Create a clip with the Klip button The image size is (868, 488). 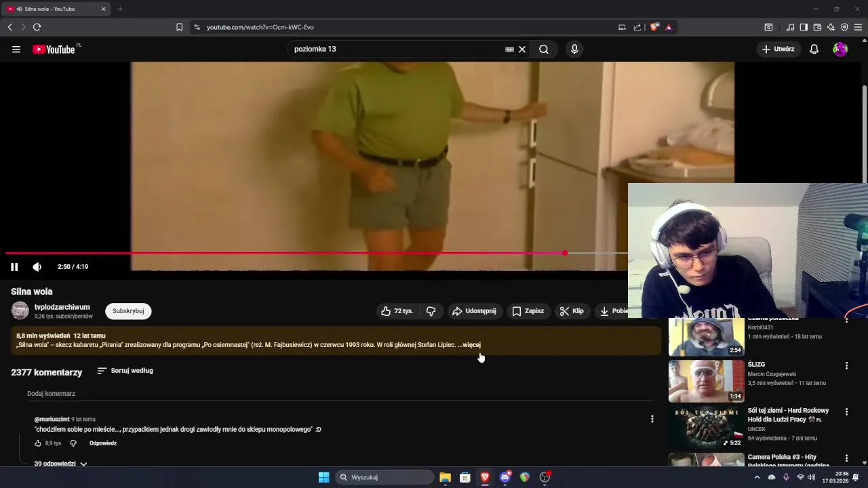[572, 311]
